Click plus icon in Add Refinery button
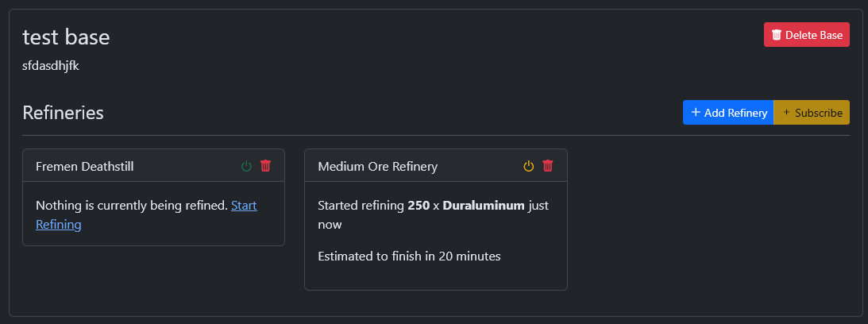The height and width of the screenshot is (324, 868). pyautogui.click(x=696, y=113)
